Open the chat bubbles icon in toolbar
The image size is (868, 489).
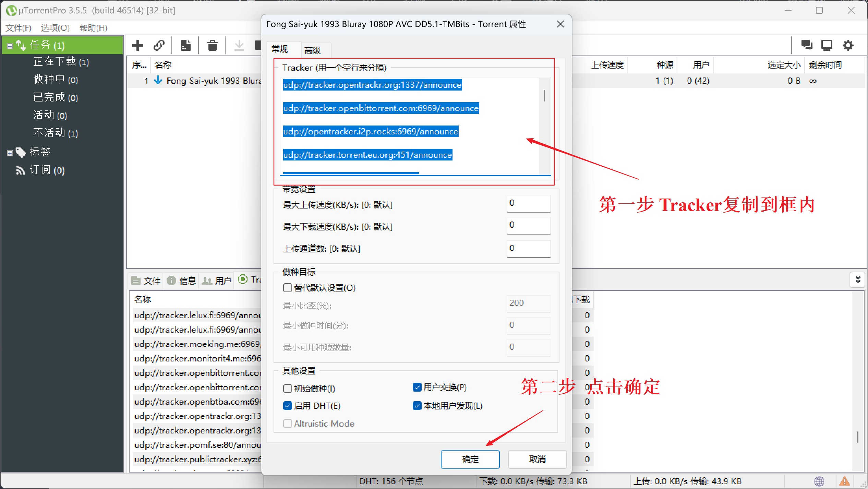click(807, 45)
